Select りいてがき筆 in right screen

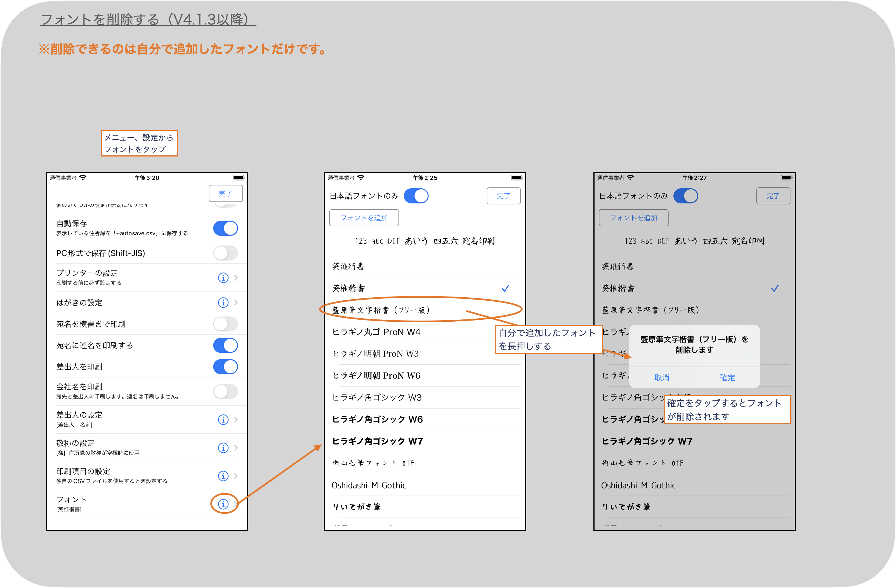coord(694,507)
